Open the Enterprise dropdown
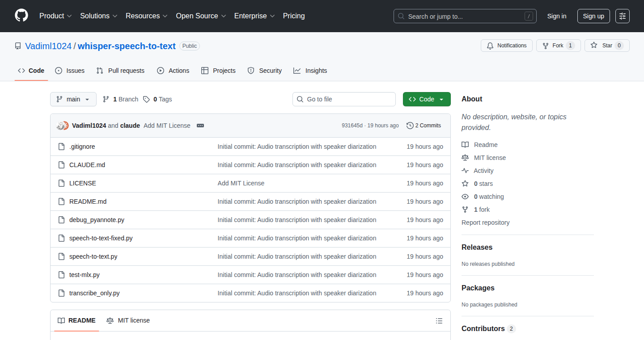This screenshot has height=340, width=644. (254, 16)
